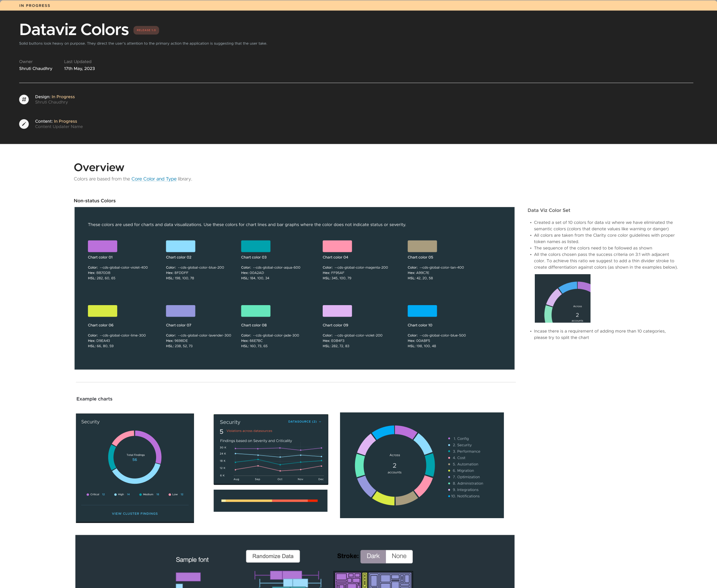717x588 pixels.
Task: Click the treemap chart preview
Action: click(373, 580)
